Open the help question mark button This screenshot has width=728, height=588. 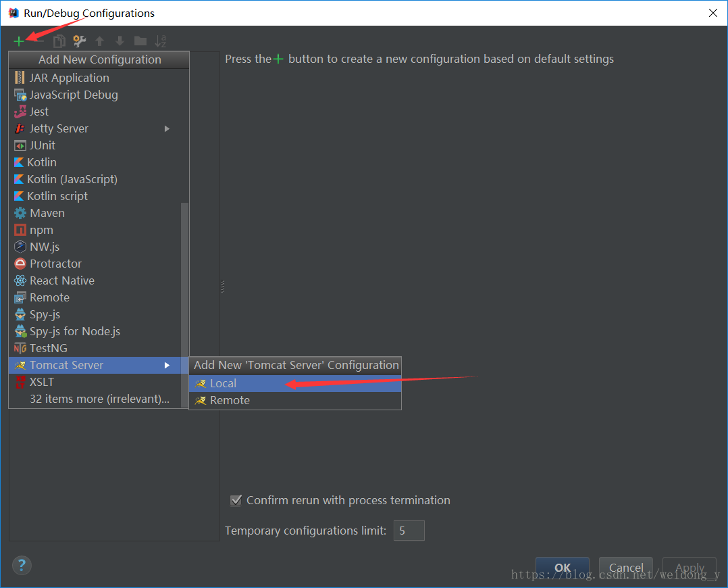point(22,566)
